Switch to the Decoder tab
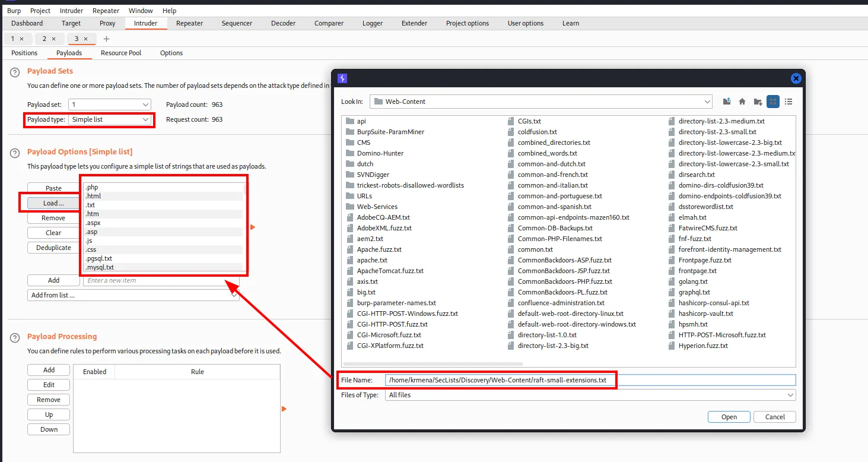Screen dimensions: 868x462 (283, 23)
